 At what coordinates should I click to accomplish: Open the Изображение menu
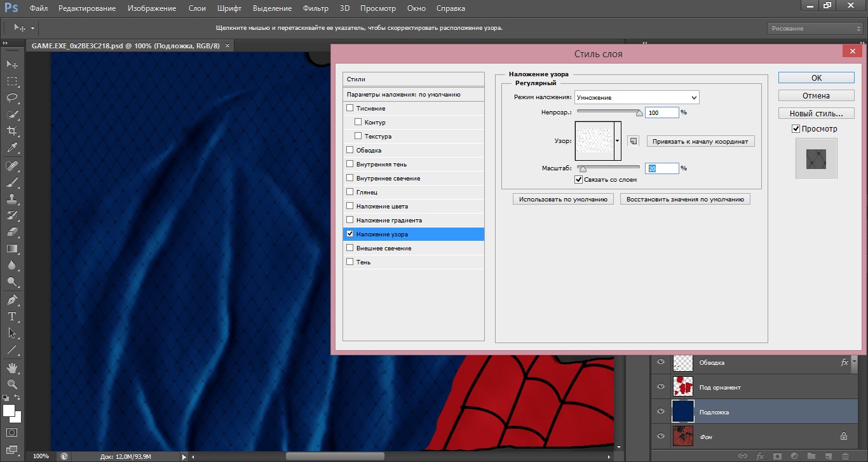tap(152, 8)
